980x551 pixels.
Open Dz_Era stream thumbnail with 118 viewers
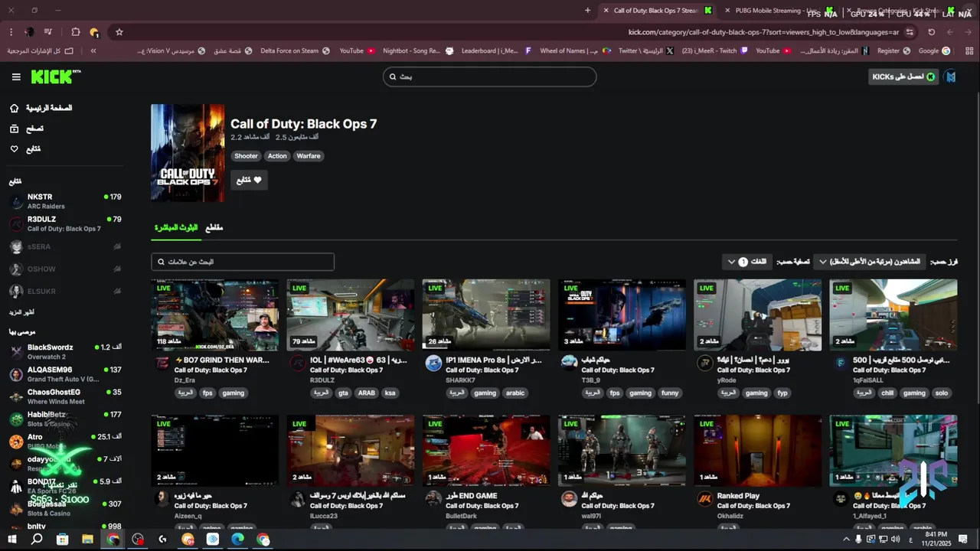(214, 315)
